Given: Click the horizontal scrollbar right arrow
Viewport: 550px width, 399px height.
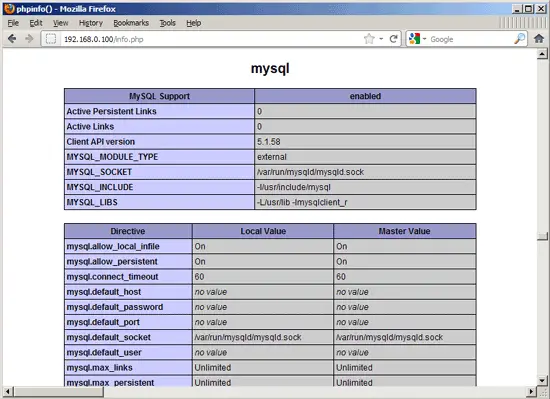Looking at the screenshot, I should (531, 391).
